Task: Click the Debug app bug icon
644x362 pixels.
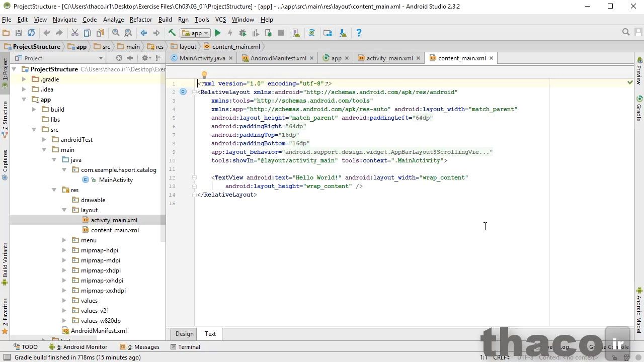Action: (243, 33)
